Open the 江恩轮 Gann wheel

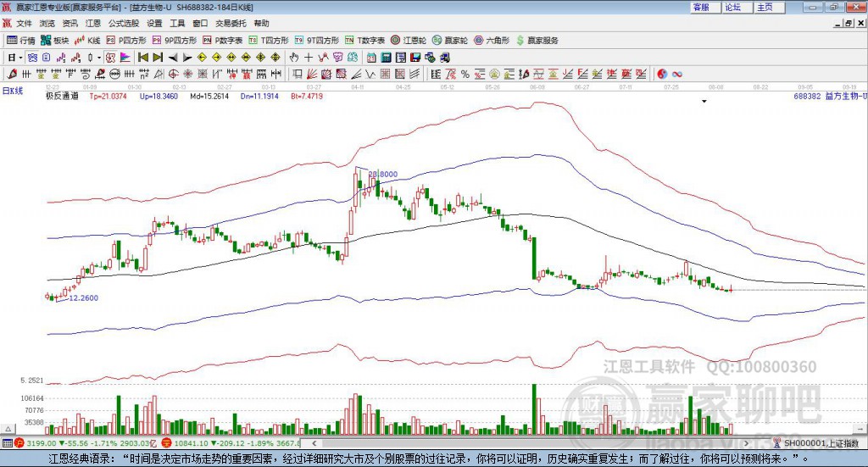tap(409, 41)
